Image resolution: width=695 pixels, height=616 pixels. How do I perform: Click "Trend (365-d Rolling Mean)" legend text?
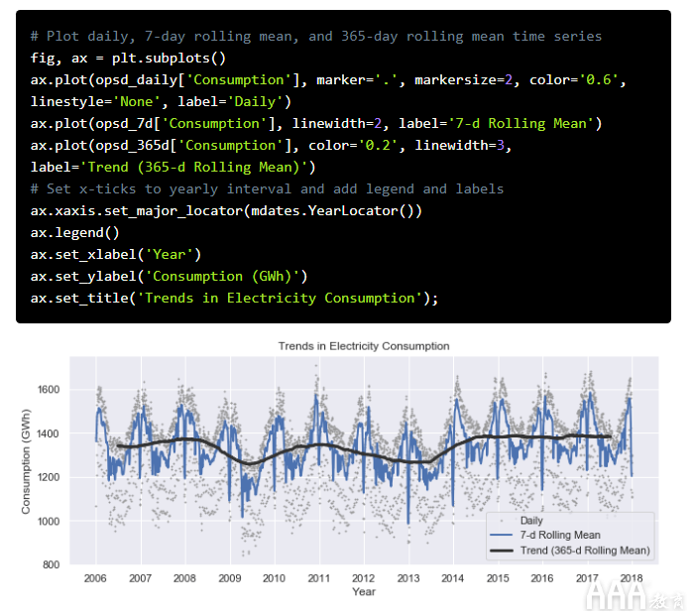click(x=585, y=551)
